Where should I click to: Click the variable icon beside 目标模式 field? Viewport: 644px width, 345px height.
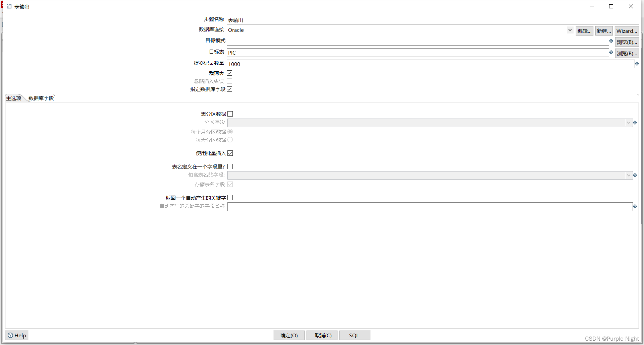point(611,41)
